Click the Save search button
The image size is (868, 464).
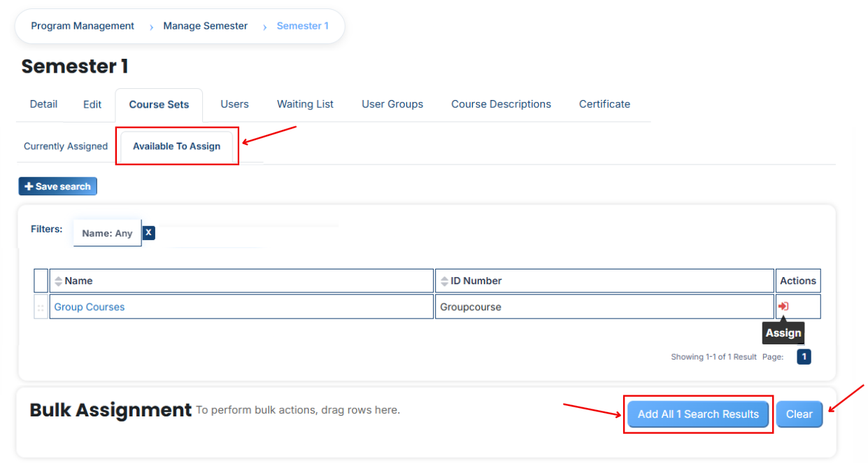pos(58,186)
